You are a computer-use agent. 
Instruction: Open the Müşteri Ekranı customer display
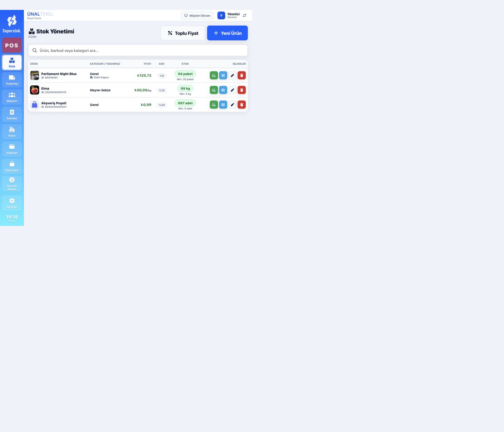pos(197,16)
